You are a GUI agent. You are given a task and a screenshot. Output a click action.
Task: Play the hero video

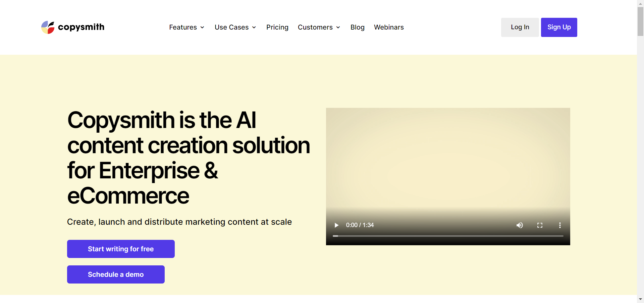tap(336, 225)
